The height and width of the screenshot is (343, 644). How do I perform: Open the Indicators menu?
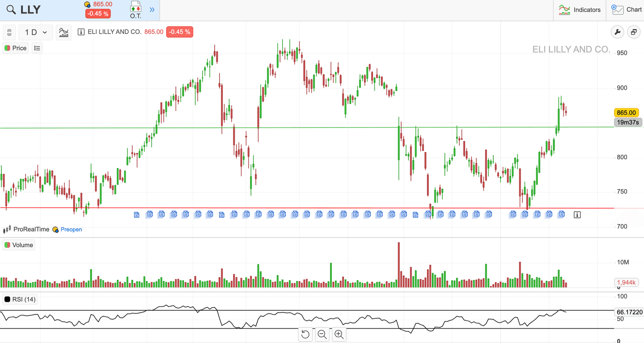pyautogui.click(x=580, y=10)
